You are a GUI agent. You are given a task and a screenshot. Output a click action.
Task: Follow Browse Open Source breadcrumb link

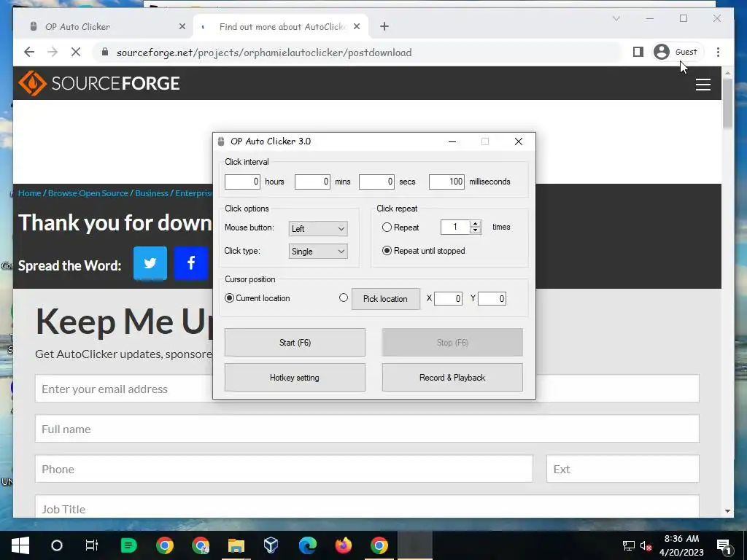(x=88, y=192)
